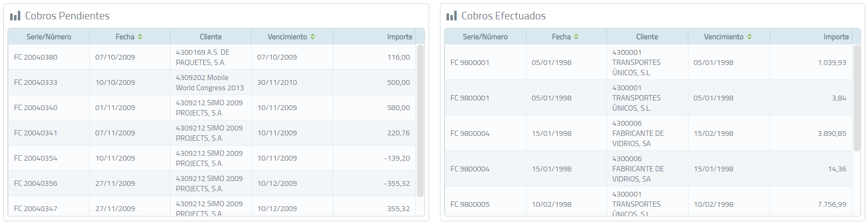The image size is (868, 224).
Task: Select the Serie/Número header in Cobros Pendientes
Action: tap(49, 37)
